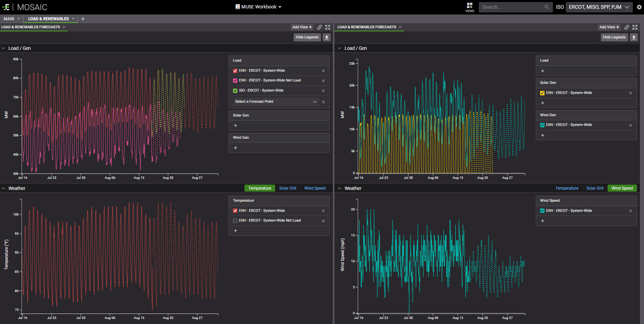Open settings gear in top bar
644x324 pixels.
(639, 7)
